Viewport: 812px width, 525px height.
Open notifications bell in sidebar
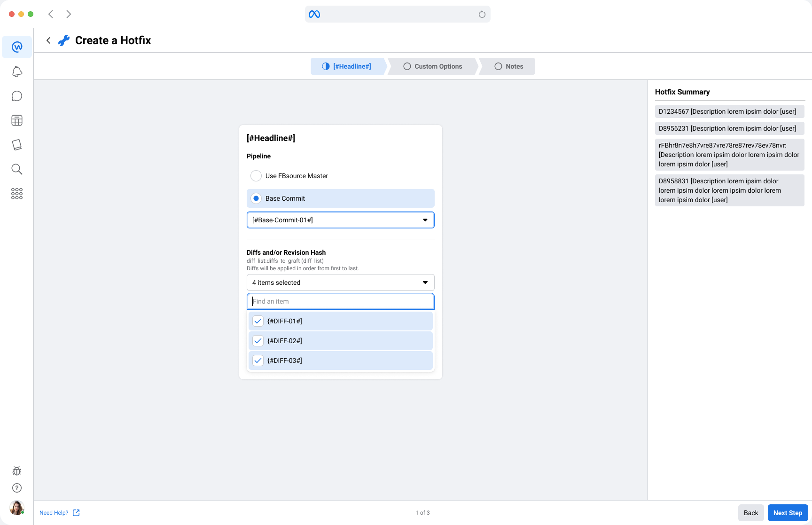pyautogui.click(x=17, y=71)
